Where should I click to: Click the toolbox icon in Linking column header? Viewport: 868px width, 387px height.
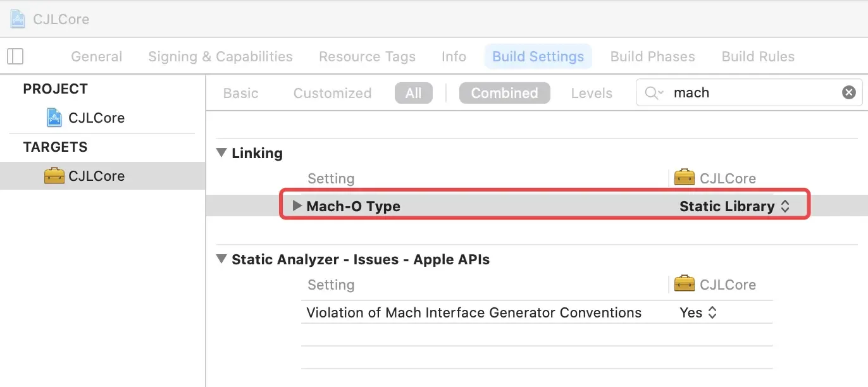[685, 178]
